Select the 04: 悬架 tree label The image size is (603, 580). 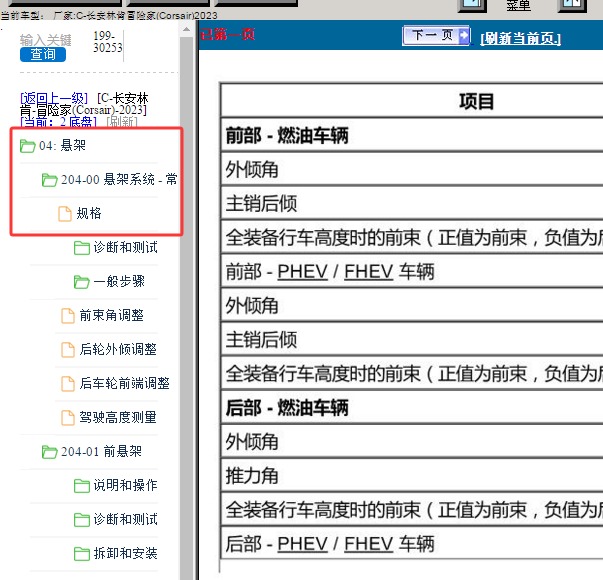(x=62, y=145)
